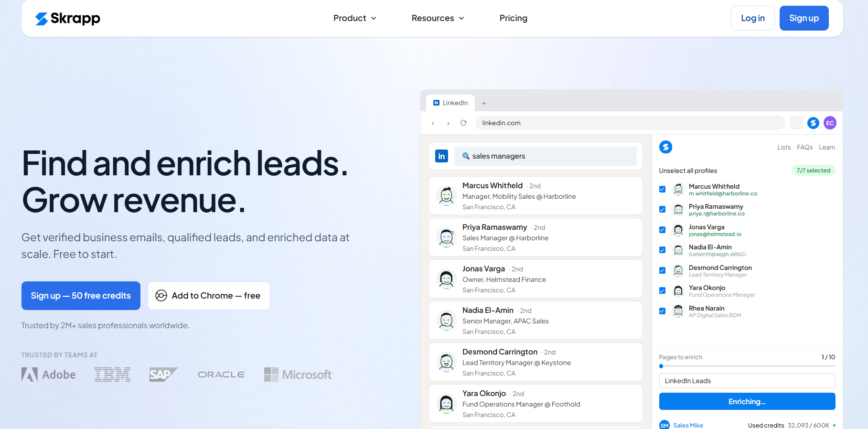Click the Enriching button
The height and width of the screenshot is (429, 868).
747,401
